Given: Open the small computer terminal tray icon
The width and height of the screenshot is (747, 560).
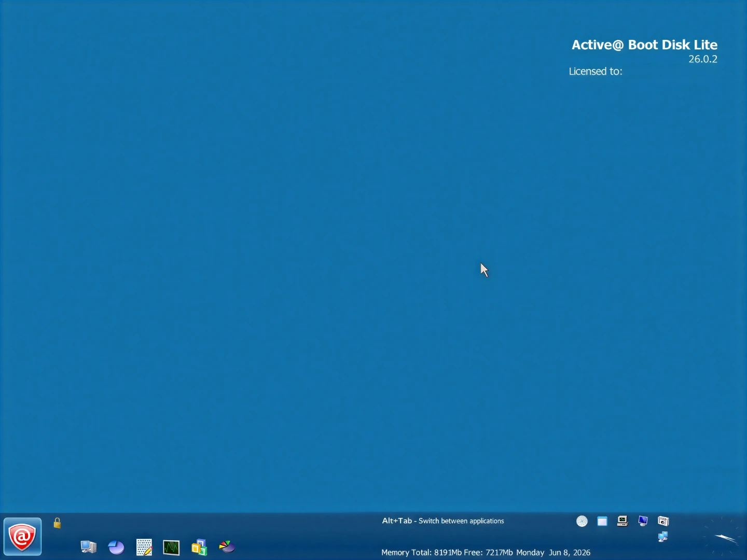Looking at the screenshot, I should coord(622,521).
